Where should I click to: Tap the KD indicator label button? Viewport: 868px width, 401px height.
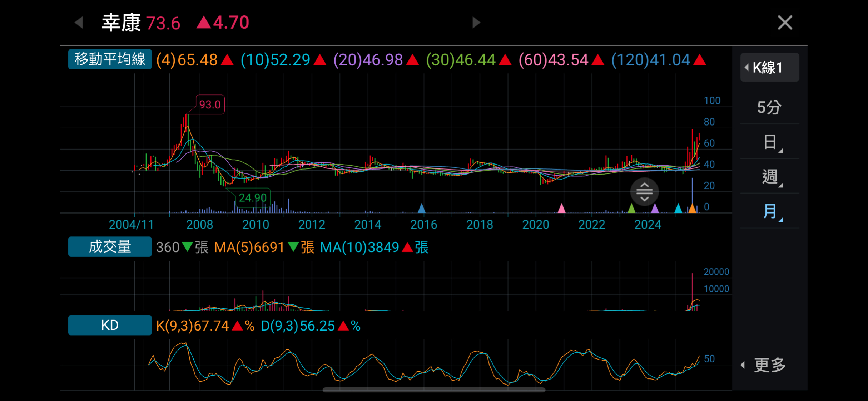[x=110, y=325]
